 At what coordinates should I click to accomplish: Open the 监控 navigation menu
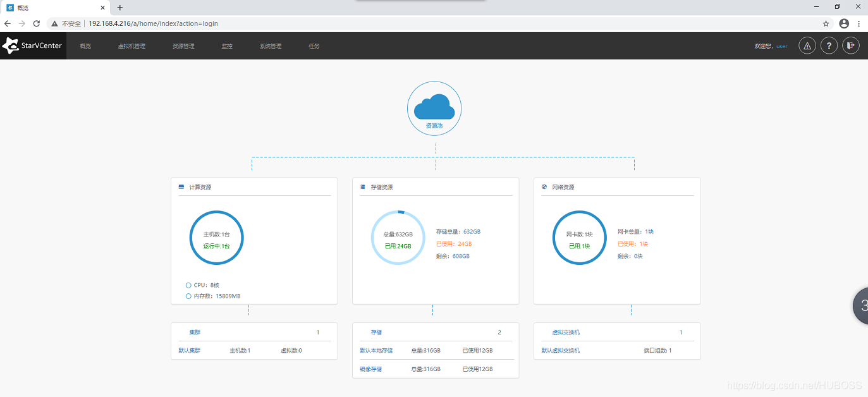227,46
